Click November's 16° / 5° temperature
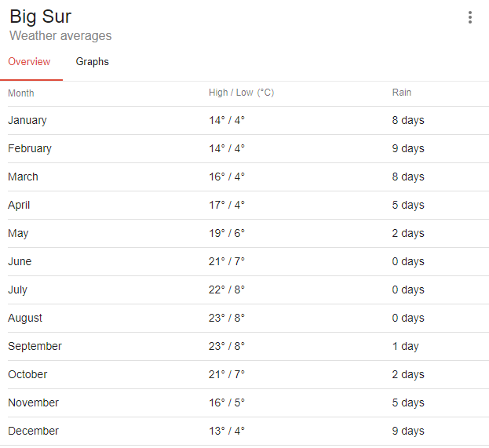489x448 pixels. point(227,402)
